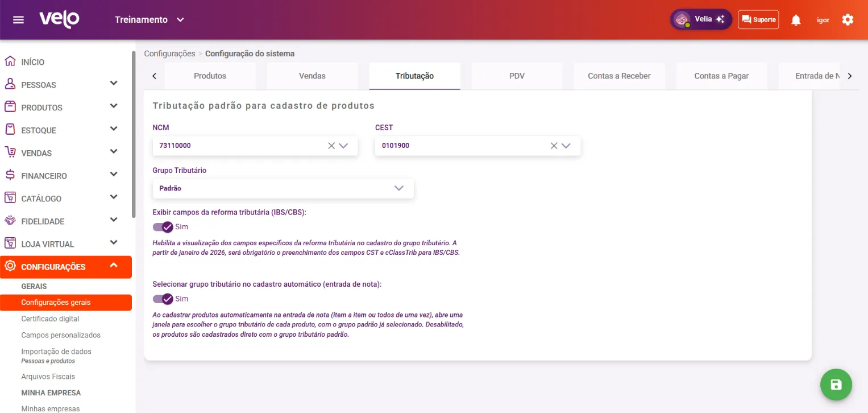
Task: Open the Velia assistant button
Action: coord(701,19)
